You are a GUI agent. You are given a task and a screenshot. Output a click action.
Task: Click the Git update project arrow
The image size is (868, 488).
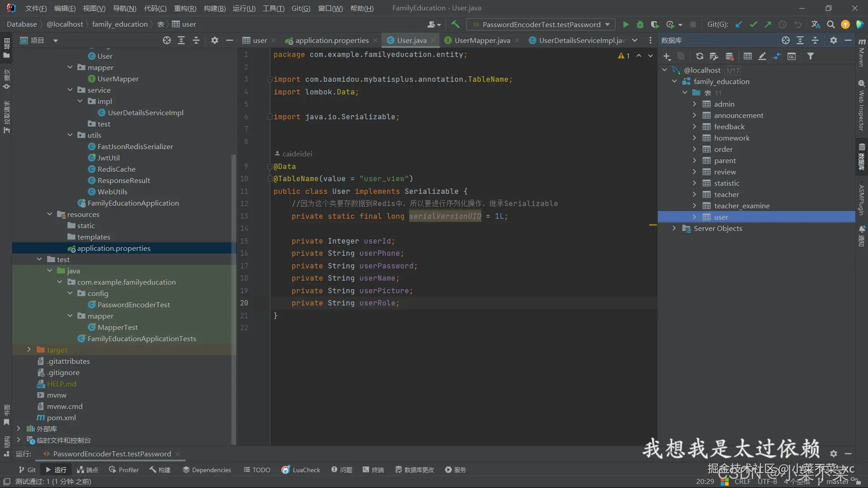pyautogui.click(x=739, y=24)
